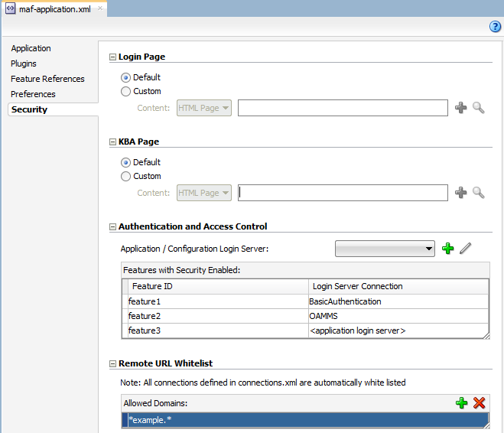Delete allowed domain with red X
Screen dimensions: 504x433
(x=479, y=403)
